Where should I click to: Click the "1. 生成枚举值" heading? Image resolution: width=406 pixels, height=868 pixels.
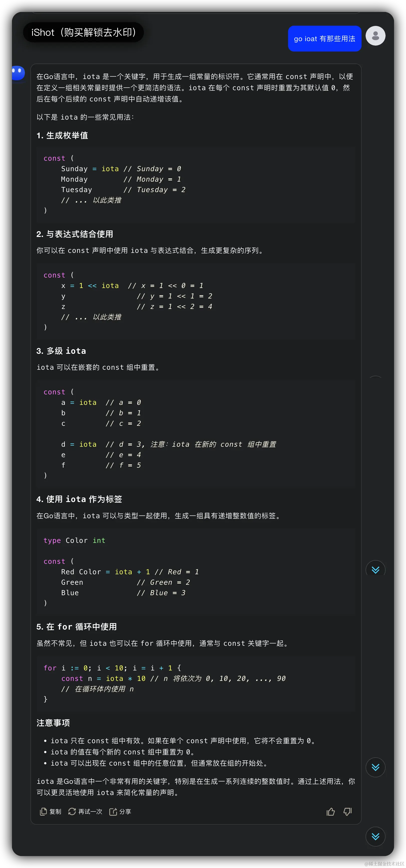(62, 136)
